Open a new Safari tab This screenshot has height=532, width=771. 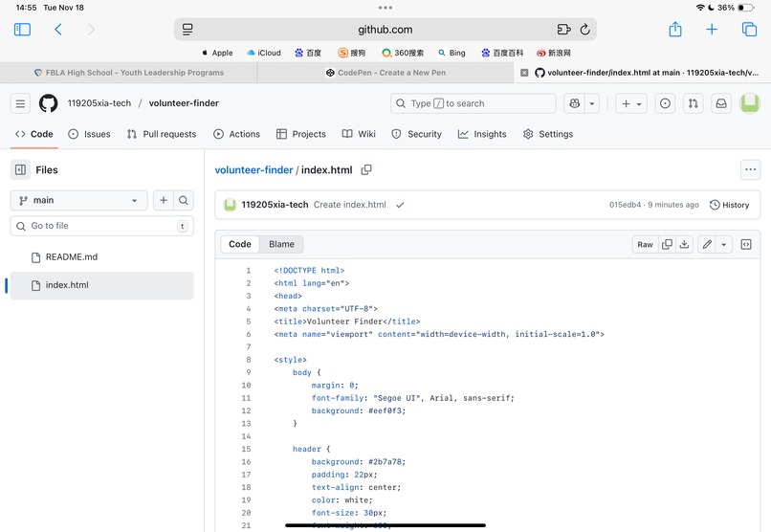tap(712, 30)
